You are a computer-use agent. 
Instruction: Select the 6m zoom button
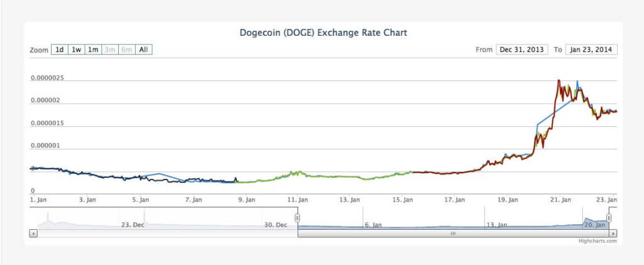click(126, 50)
